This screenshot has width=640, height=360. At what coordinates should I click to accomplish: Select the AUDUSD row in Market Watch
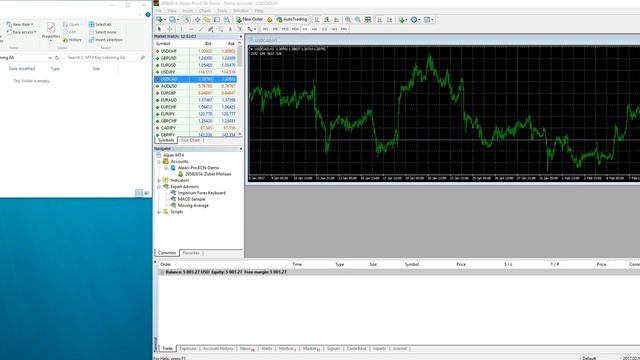pyautogui.click(x=196, y=86)
